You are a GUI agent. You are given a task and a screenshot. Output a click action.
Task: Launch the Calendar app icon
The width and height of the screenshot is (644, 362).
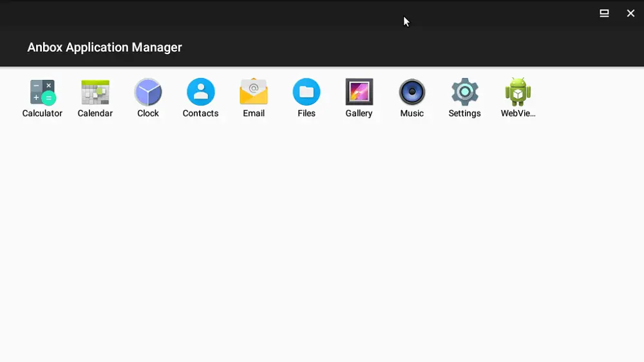tap(95, 92)
